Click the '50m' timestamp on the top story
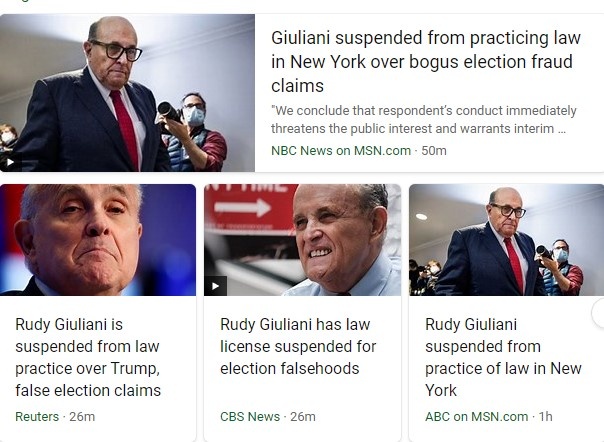The image size is (604, 442). (433, 150)
